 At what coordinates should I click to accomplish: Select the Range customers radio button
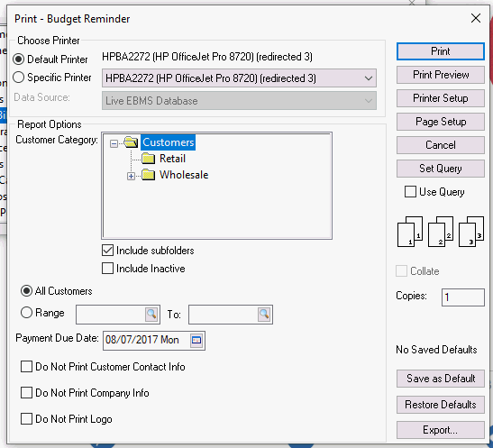[x=26, y=313]
